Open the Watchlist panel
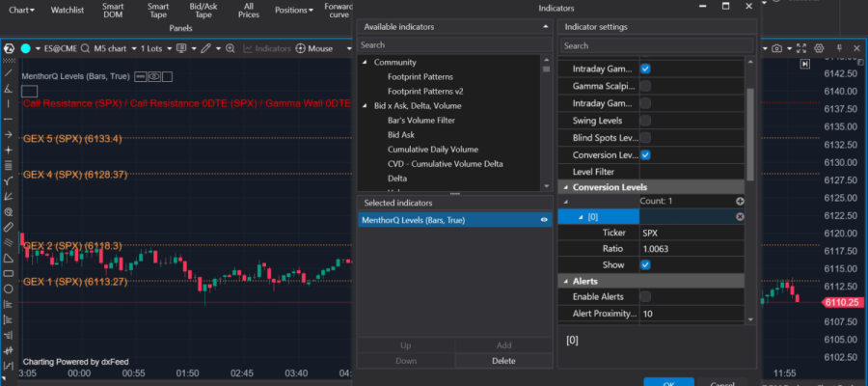This screenshot has width=868, height=386. click(68, 12)
